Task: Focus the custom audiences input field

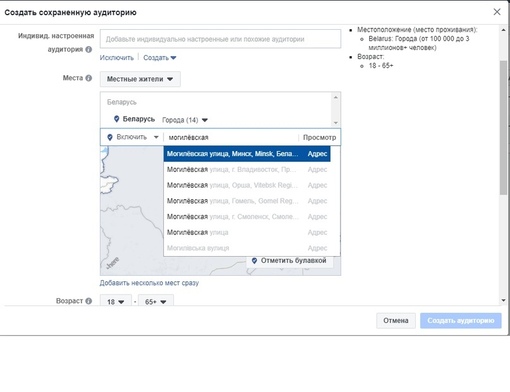Action: pyautogui.click(x=220, y=39)
